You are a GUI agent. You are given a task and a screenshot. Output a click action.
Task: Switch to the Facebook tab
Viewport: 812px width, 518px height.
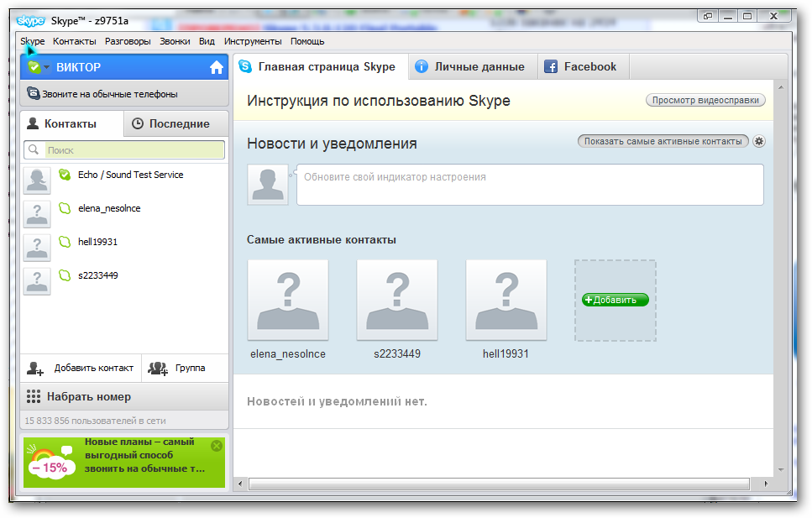click(x=584, y=67)
